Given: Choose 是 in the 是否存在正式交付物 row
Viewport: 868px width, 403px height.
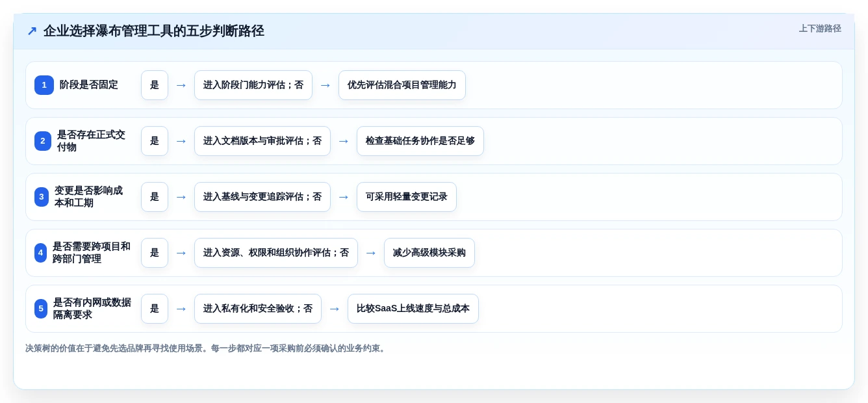Looking at the screenshot, I should coord(155,141).
